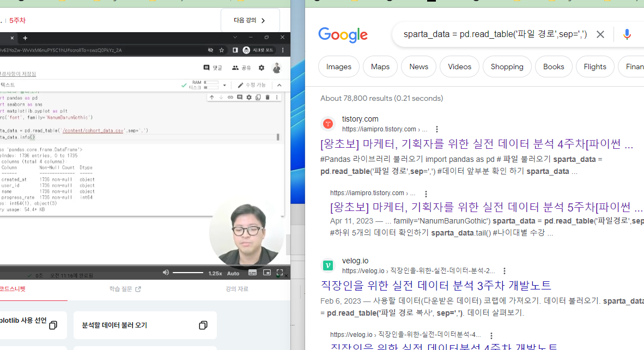The height and width of the screenshot is (350, 644).
Task: Filter results by News
Action: [418, 67]
